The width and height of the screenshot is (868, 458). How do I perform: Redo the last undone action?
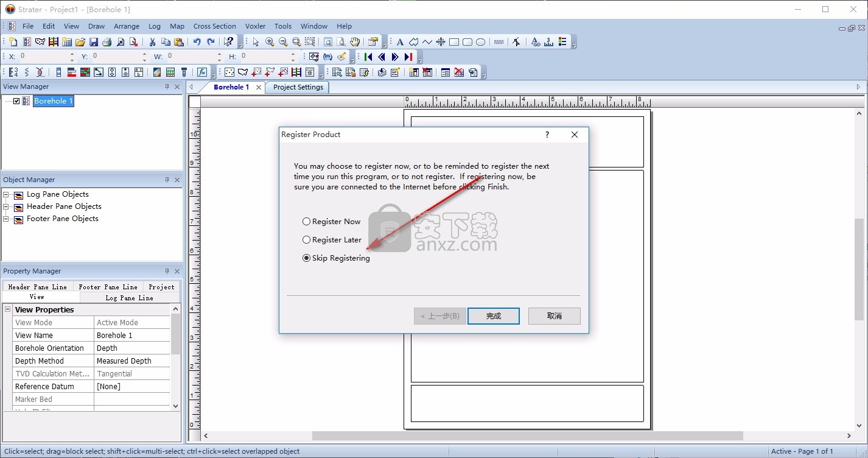coord(211,42)
